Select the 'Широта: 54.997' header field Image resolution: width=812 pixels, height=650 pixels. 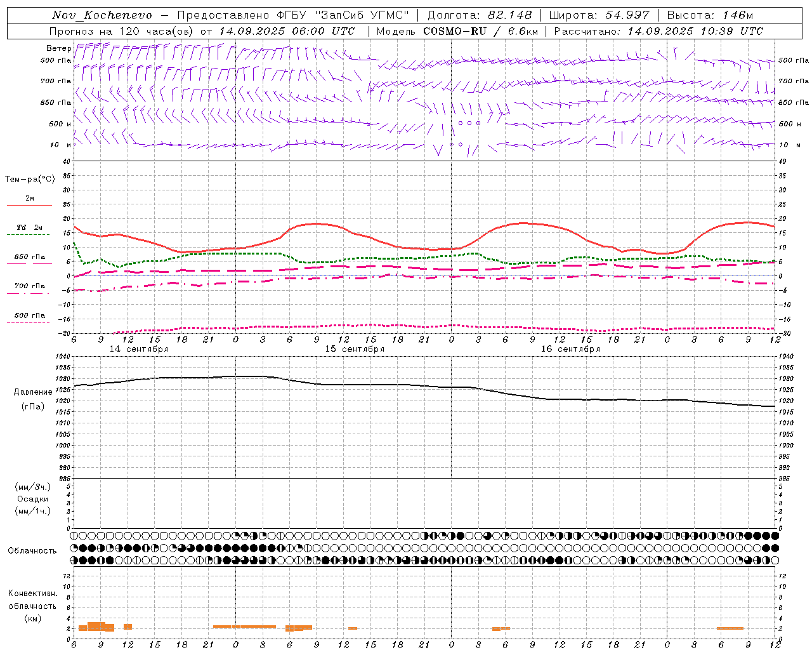pos(599,15)
